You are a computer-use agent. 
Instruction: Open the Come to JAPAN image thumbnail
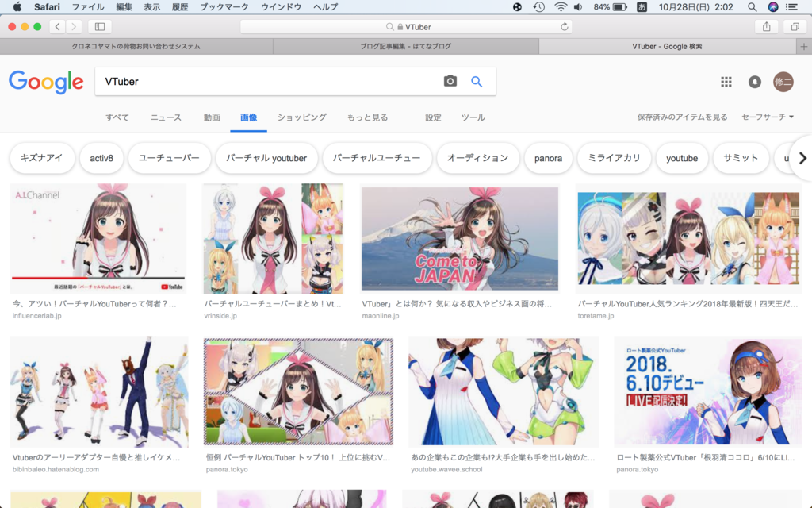pos(460,238)
